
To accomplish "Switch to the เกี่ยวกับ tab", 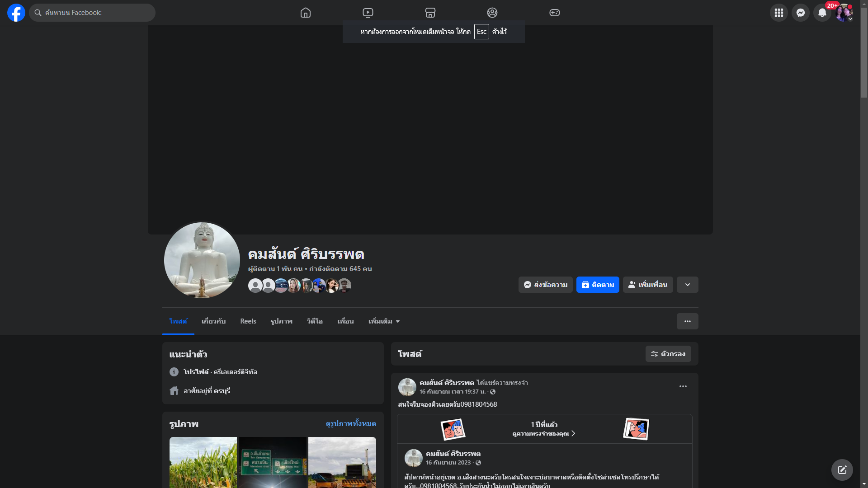I will coord(213,321).
